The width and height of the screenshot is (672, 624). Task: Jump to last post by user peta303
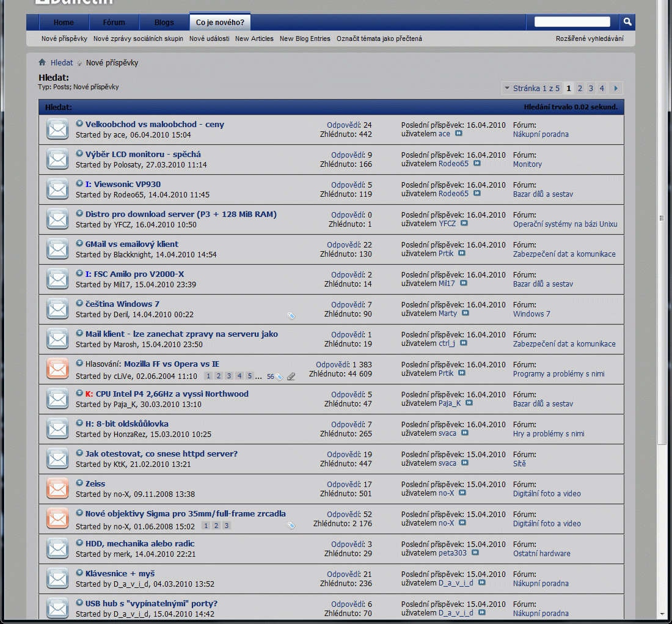(x=475, y=553)
